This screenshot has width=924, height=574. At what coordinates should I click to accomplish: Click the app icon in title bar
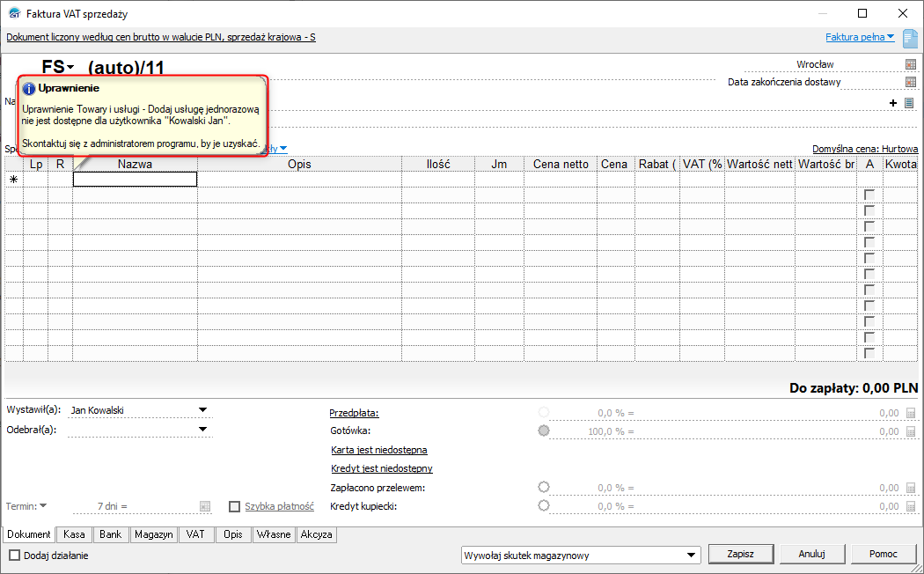[x=14, y=13]
